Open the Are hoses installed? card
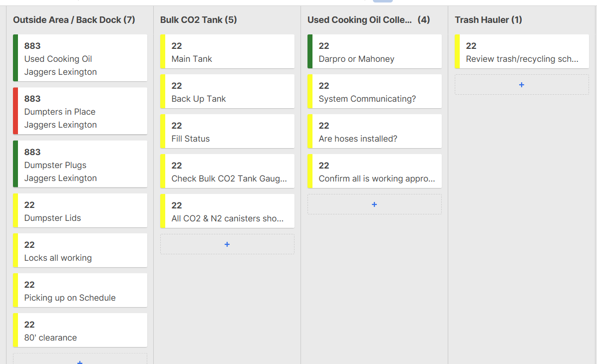The width and height of the screenshot is (597, 364). 374,132
